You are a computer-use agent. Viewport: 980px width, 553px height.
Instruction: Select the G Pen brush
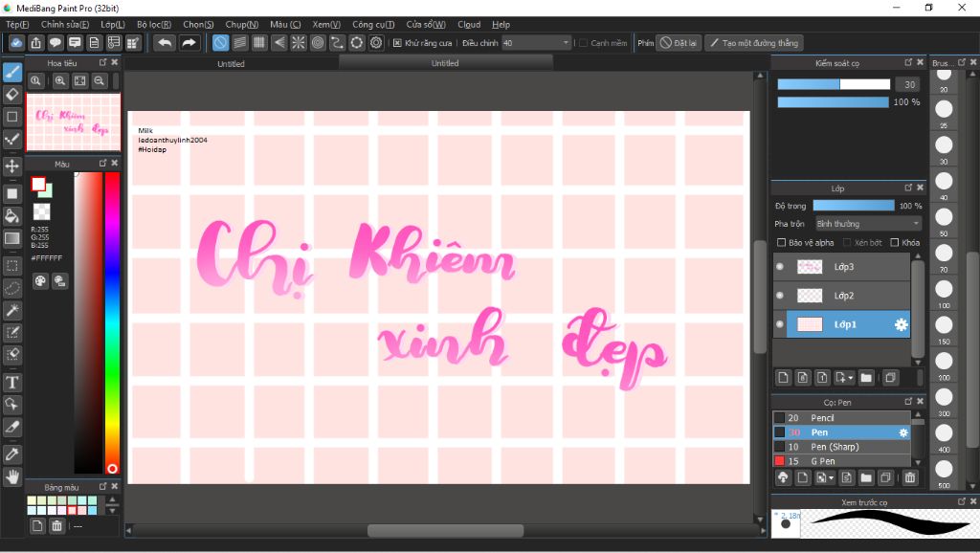(842, 461)
